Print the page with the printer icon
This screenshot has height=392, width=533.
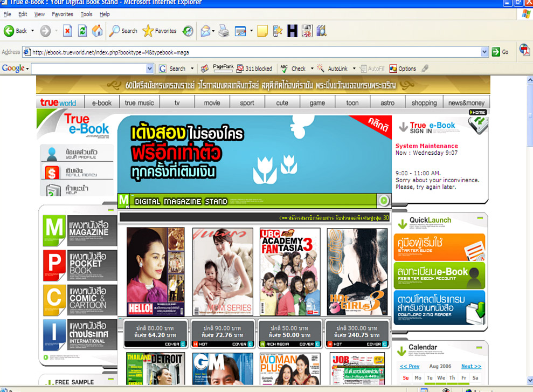click(x=224, y=31)
